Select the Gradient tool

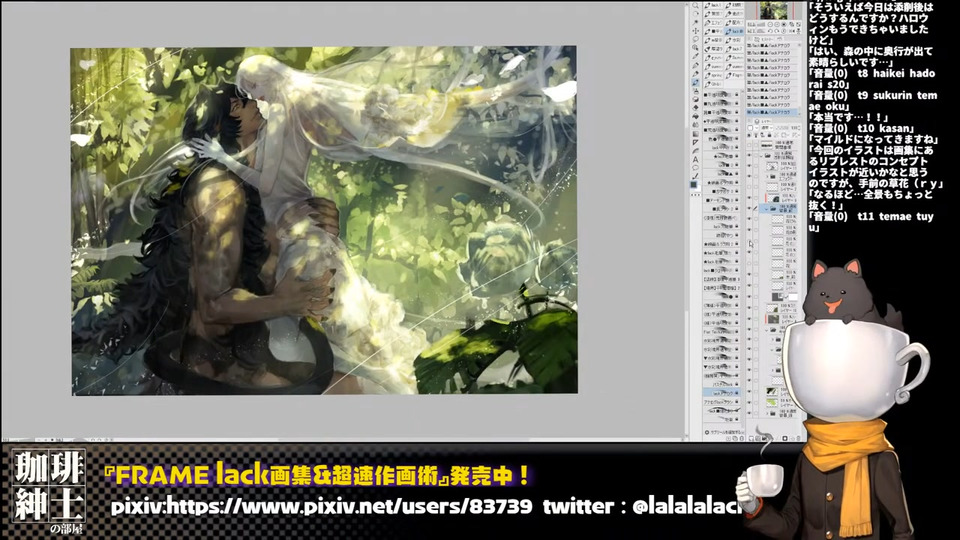696,133
